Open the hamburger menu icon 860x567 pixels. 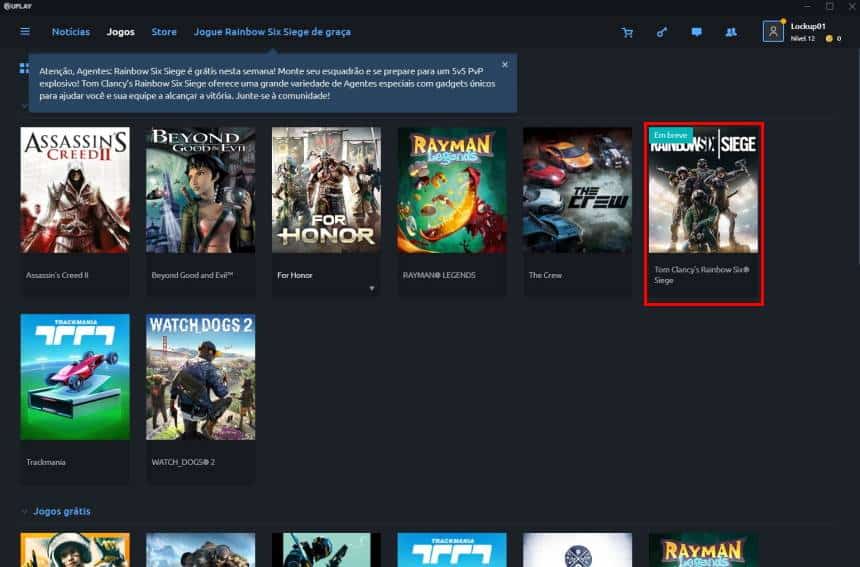click(x=25, y=32)
